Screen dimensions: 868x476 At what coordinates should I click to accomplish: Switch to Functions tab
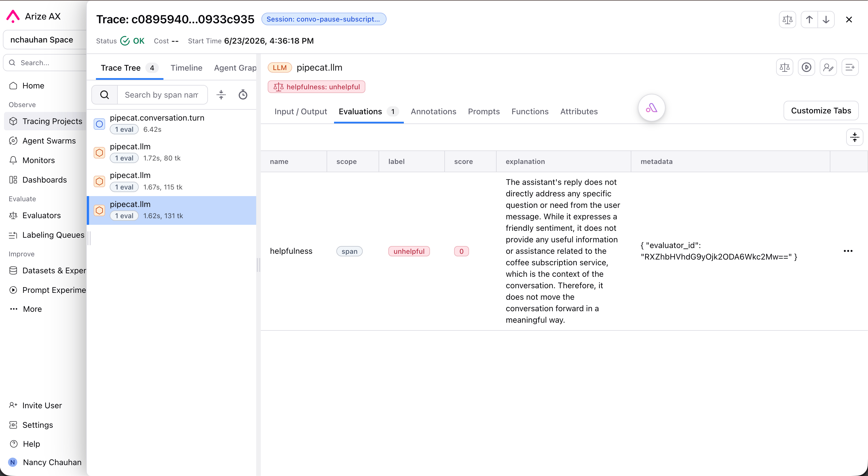[530, 111]
